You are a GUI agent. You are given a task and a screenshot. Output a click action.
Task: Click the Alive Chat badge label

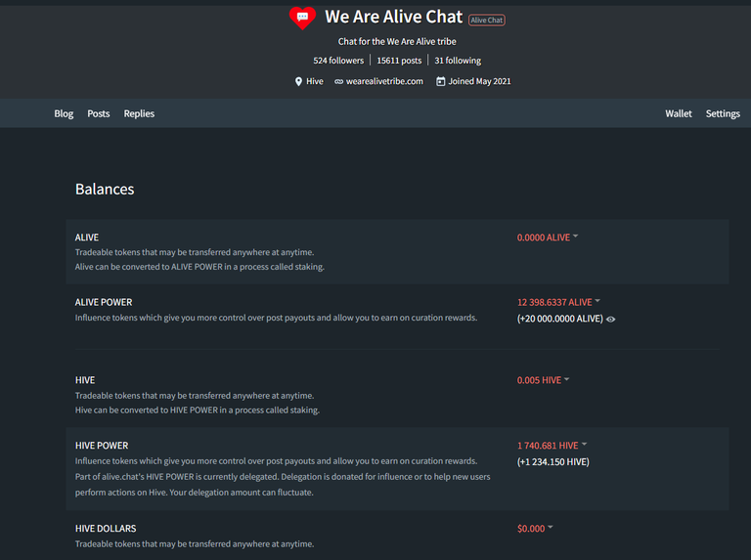pos(487,21)
